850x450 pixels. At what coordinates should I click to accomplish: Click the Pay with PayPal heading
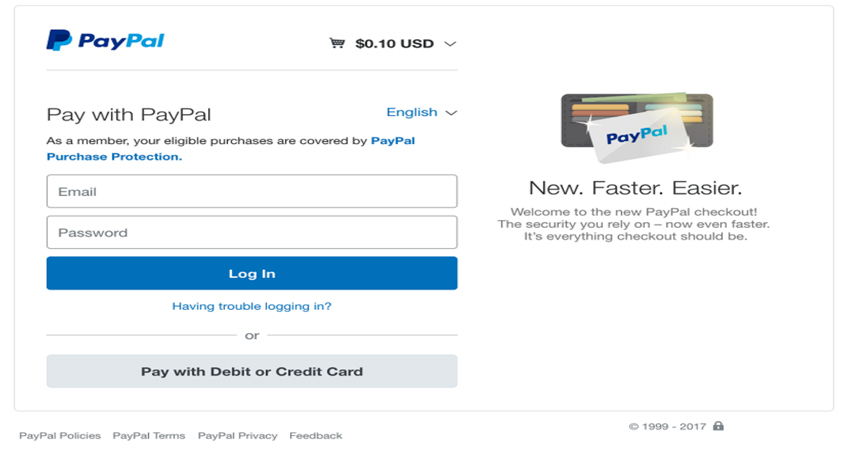tap(129, 114)
